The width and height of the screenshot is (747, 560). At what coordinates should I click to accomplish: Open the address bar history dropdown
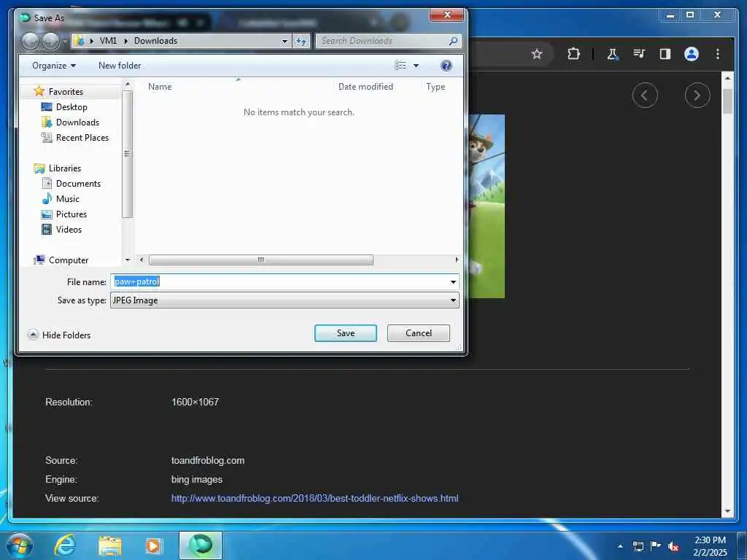pos(285,41)
